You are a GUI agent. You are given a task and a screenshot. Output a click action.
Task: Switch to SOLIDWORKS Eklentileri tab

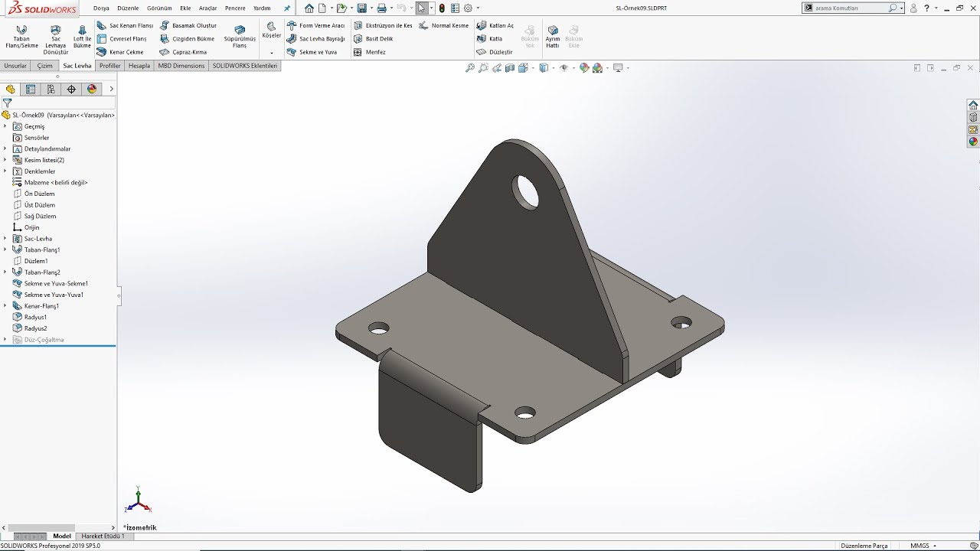(x=245, y=66)
